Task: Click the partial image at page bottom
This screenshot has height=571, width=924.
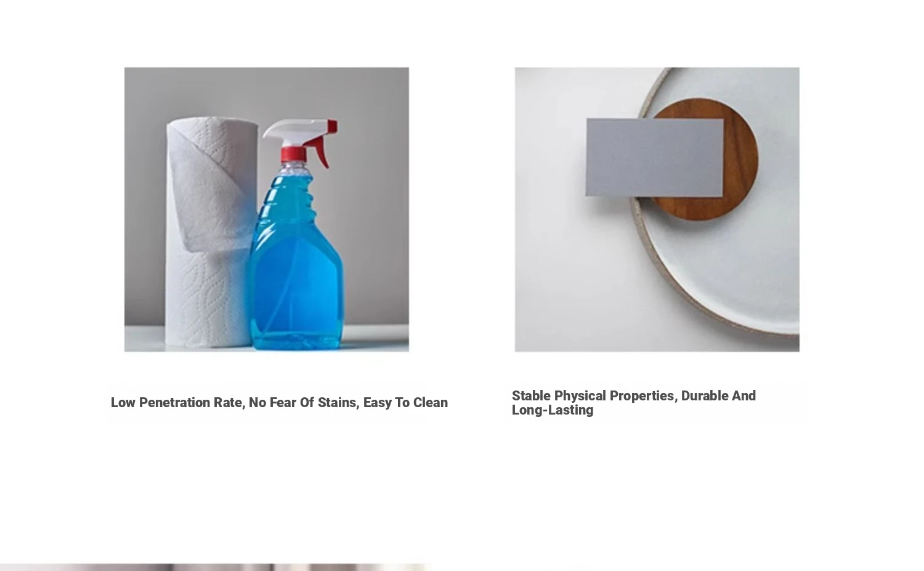Action: click(216, 567)
